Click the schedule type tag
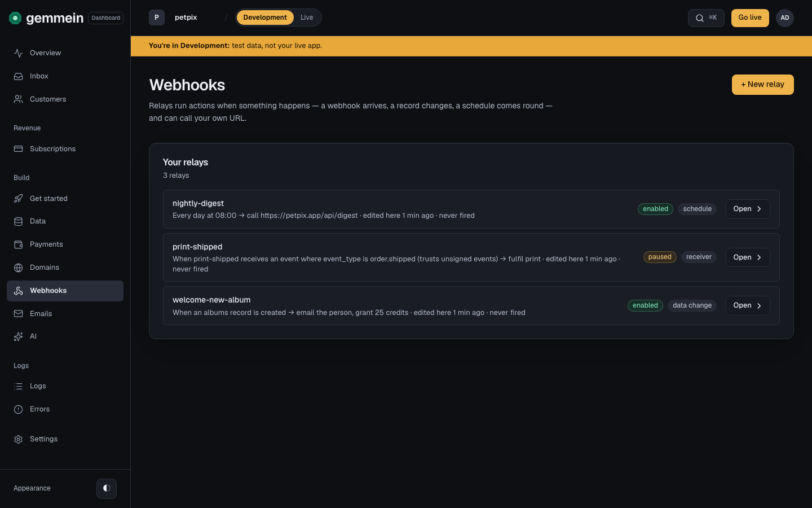 [x=698, y=209]
